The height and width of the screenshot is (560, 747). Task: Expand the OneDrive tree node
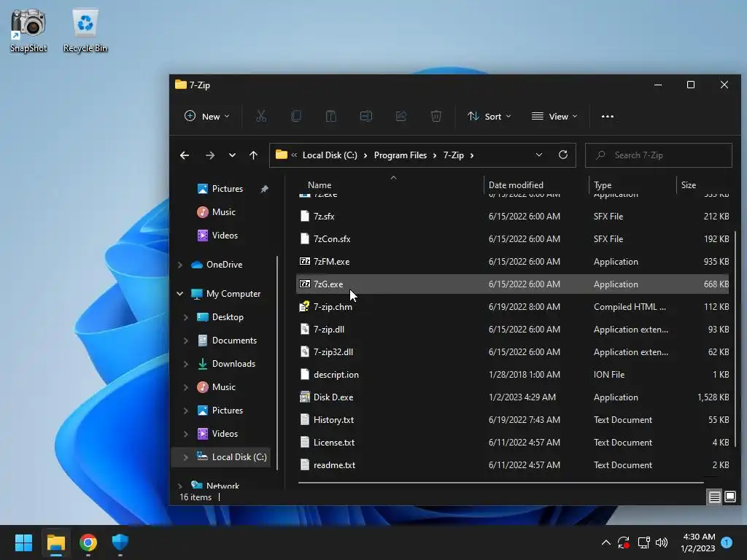coord(180,265)
